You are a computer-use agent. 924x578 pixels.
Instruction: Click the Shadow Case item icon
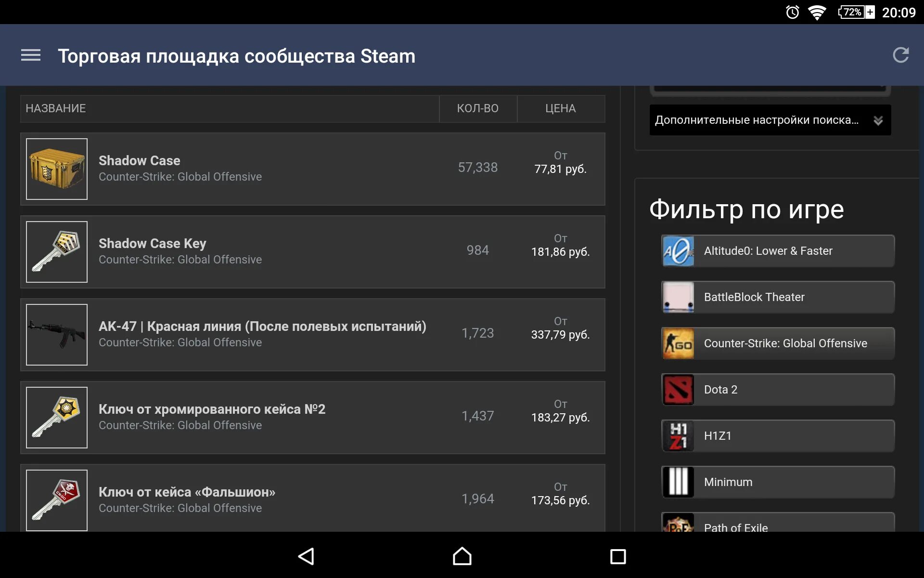click(x=56, y=169)
